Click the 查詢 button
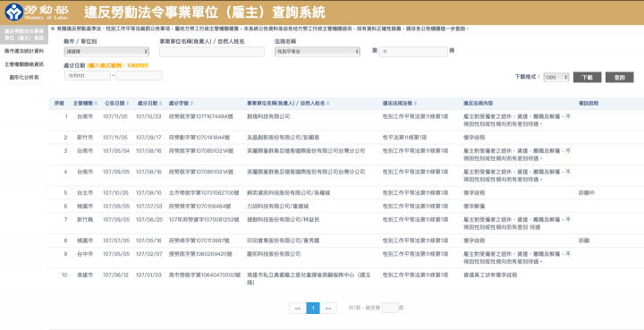644x330 pixels. click(x=619, y=77)
